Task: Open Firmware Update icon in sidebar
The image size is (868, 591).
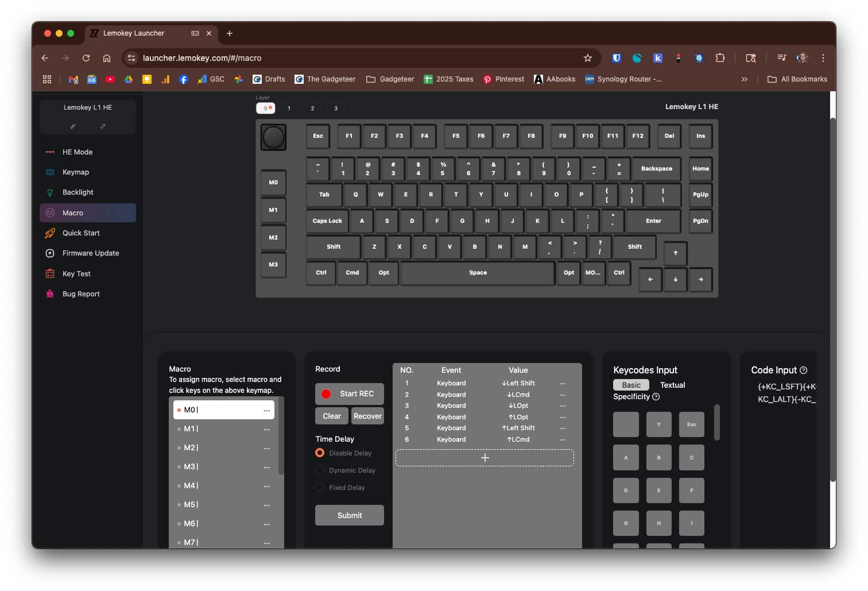Action: point(50,253)
